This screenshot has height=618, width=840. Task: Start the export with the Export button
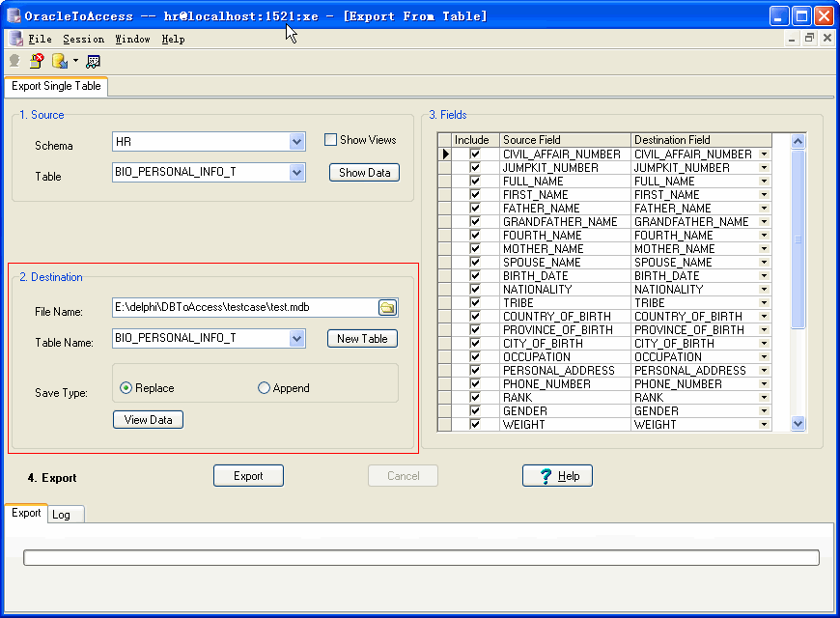(x=248, y=476)
